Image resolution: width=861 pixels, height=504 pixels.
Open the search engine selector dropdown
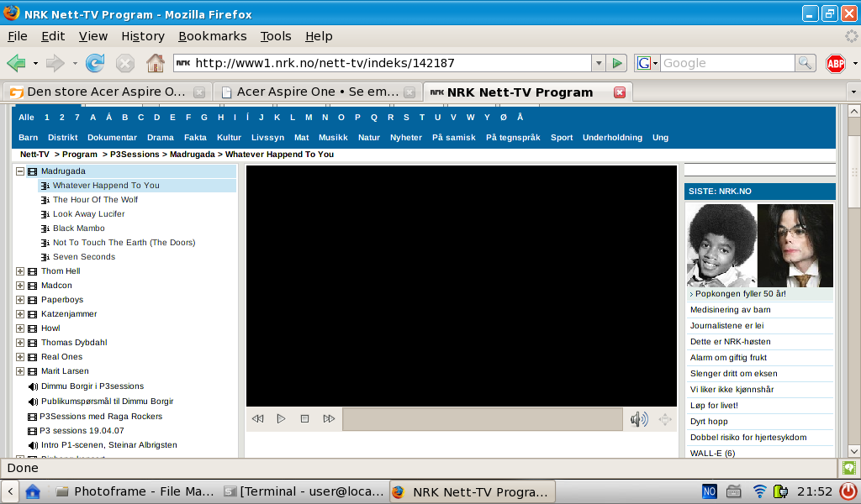(x=647, y=63)
